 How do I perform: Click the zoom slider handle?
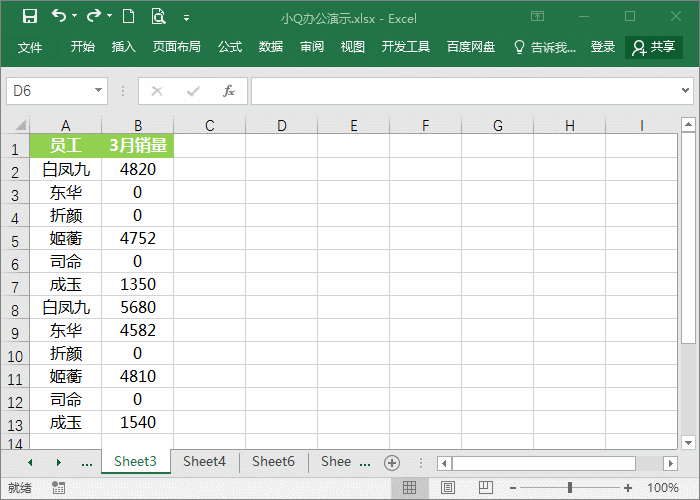click(x=570, y=488)
